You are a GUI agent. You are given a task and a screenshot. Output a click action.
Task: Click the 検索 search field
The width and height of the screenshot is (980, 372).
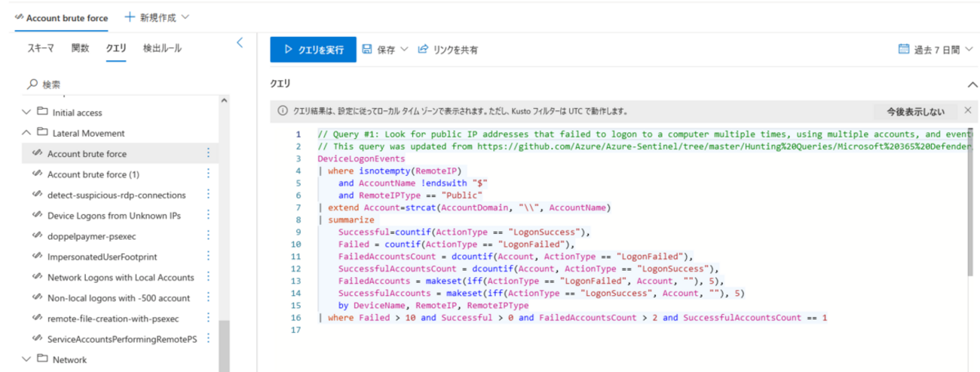coord(121,85)
